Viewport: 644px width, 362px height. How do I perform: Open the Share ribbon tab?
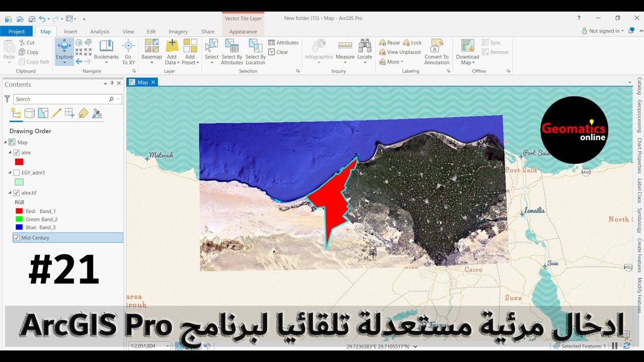coord(208,31)
